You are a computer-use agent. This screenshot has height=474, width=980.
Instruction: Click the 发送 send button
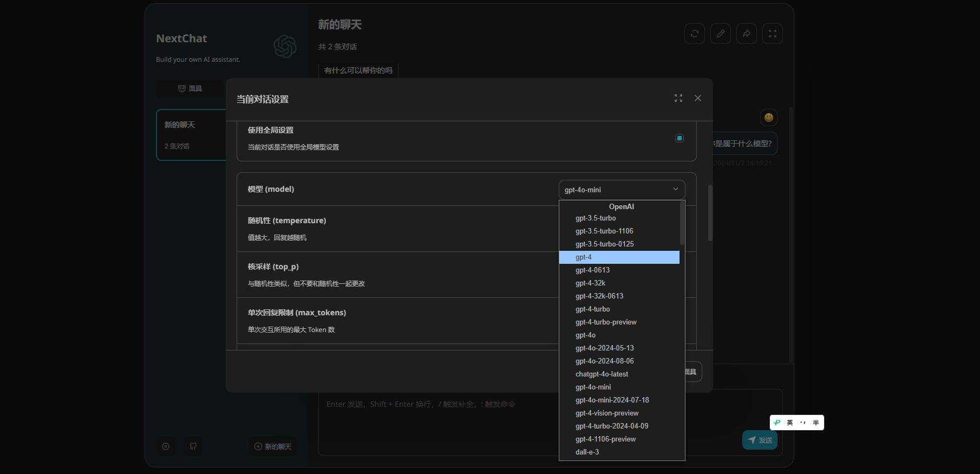point(760,440)
